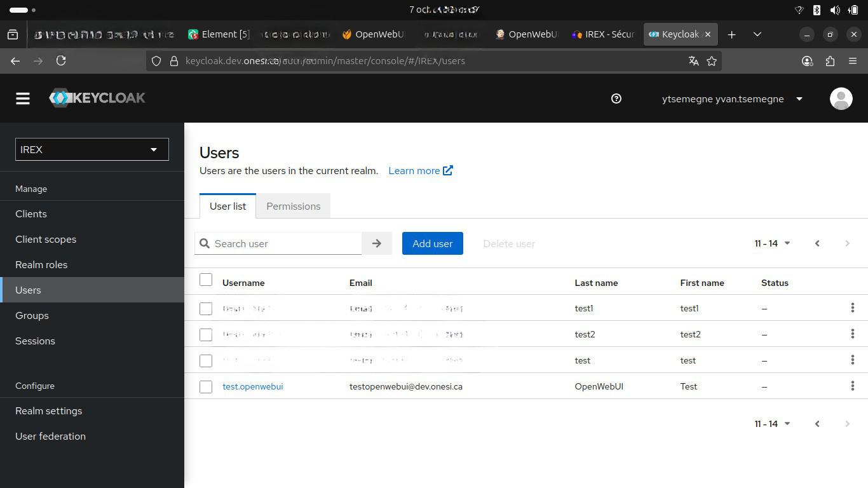
Task: Click the browser reload icon
Action: click(61, 61)
